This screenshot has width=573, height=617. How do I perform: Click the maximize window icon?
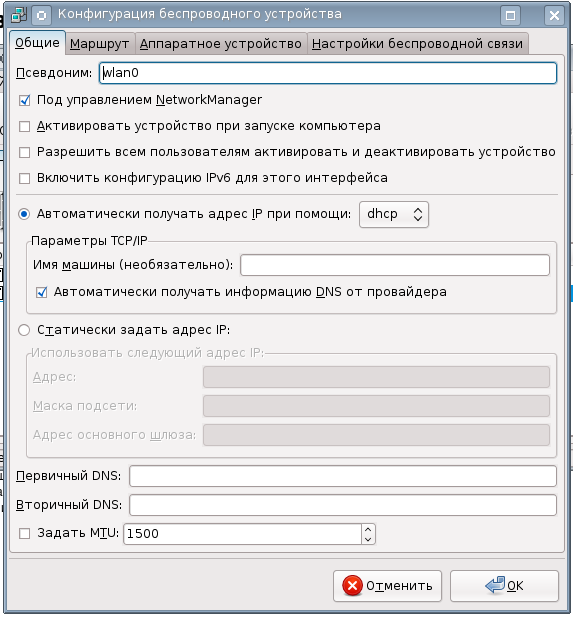pos(510,15)
